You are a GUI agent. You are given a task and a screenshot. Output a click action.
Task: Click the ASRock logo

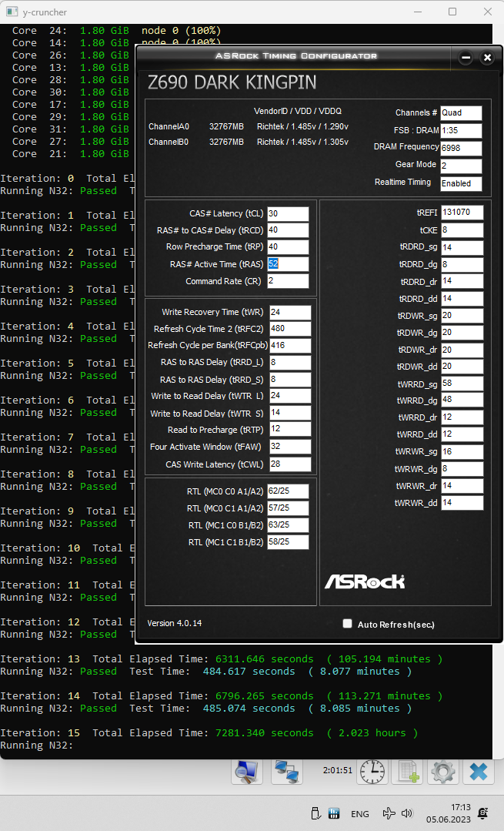365,581
